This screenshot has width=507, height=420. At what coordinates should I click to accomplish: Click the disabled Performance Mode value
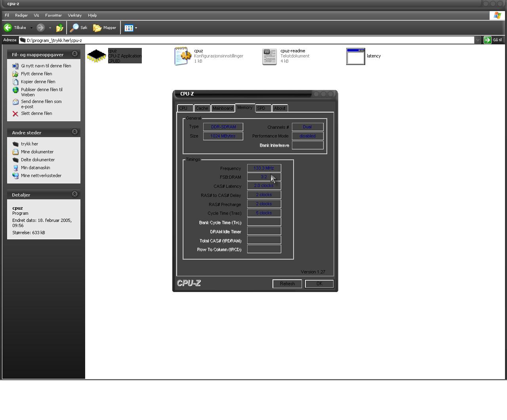pos(308,136)
